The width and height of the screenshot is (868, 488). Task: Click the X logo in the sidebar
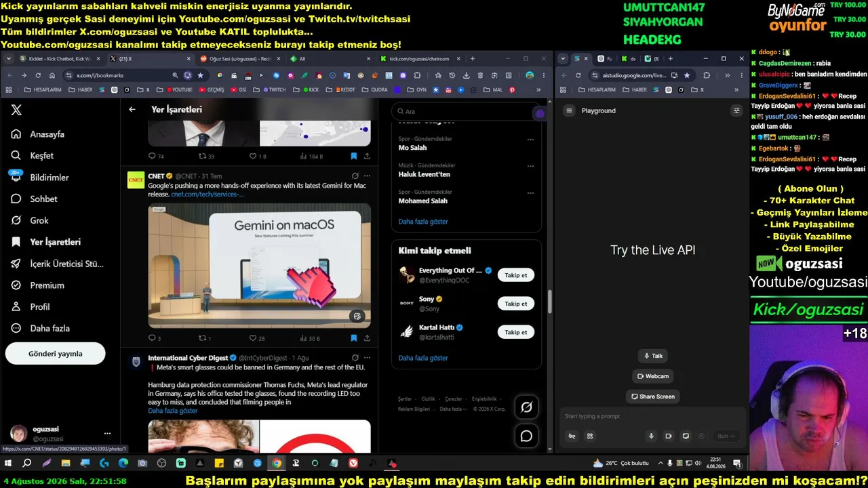[16, 110]
